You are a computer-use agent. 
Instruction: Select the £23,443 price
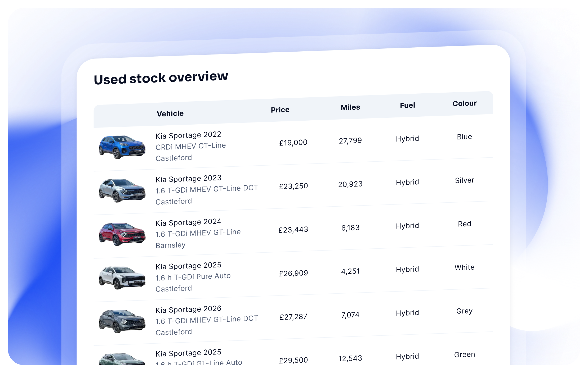coord(293,230)
